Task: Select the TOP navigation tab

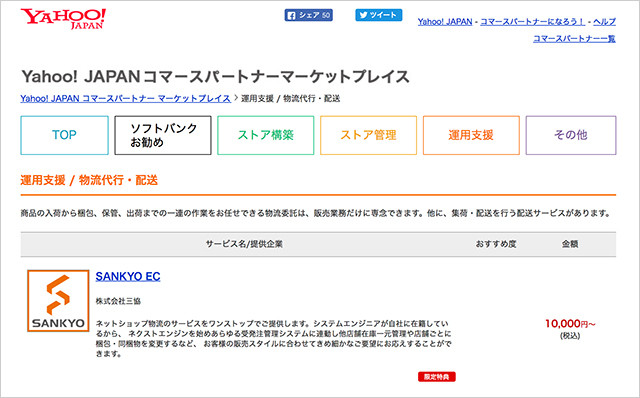Action: [64, 135]
